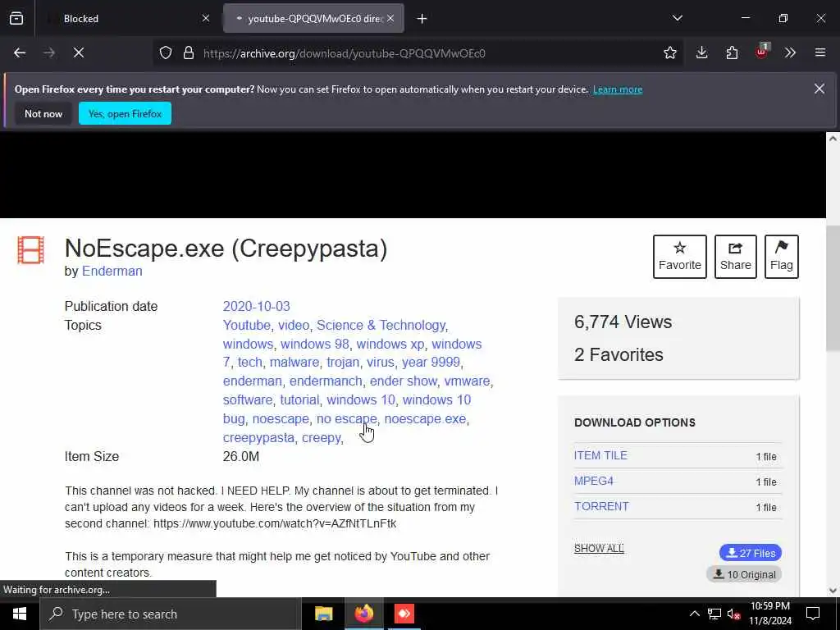This screenshot has height=630, width=840.
Task: Open the notification center icon
Action: [813, 614]
